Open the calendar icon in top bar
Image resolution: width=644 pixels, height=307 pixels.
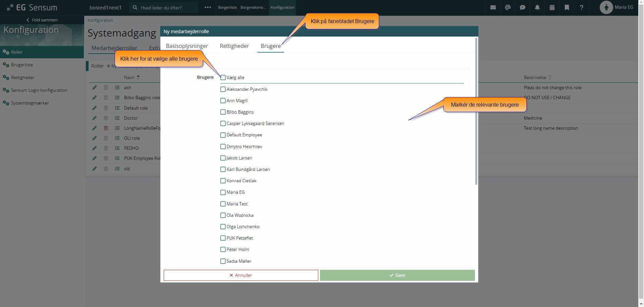(552, 7)
